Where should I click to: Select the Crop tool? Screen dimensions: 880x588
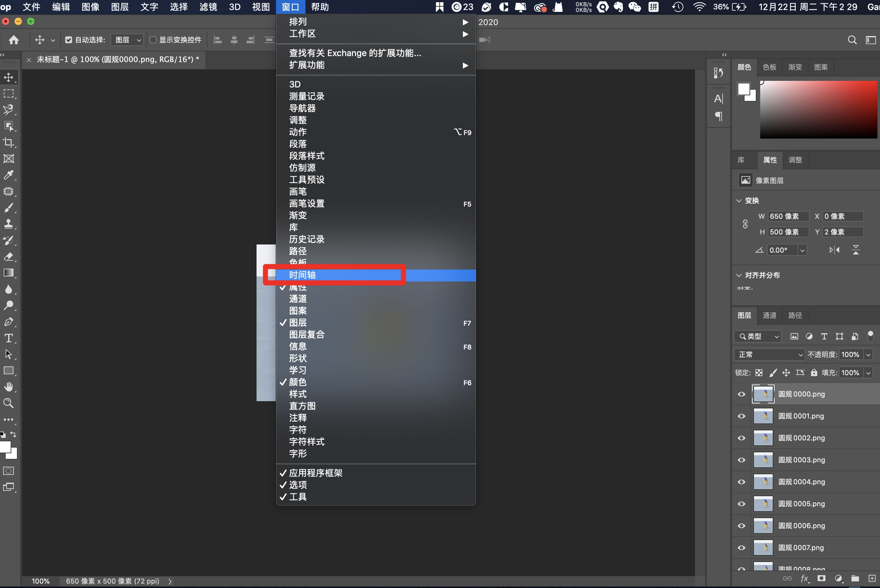[x=8, y=143]
